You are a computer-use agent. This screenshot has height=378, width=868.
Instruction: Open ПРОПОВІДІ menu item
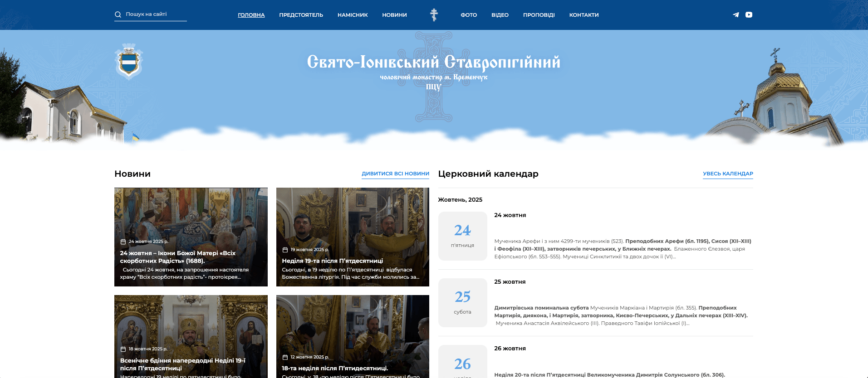coord(539,15)
